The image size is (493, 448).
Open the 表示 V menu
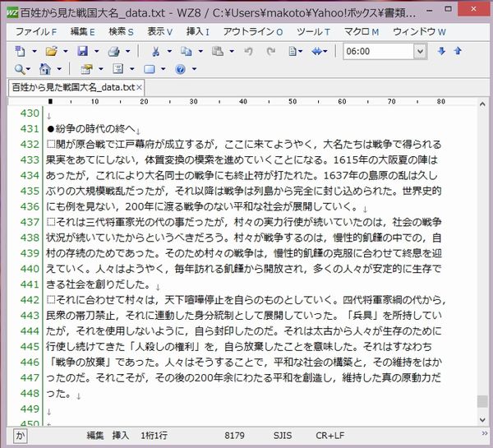(160, 32)
